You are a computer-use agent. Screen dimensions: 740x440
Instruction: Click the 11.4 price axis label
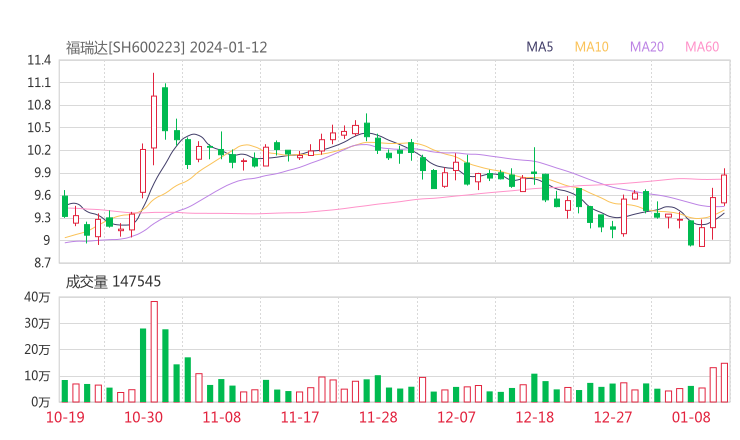39,60
